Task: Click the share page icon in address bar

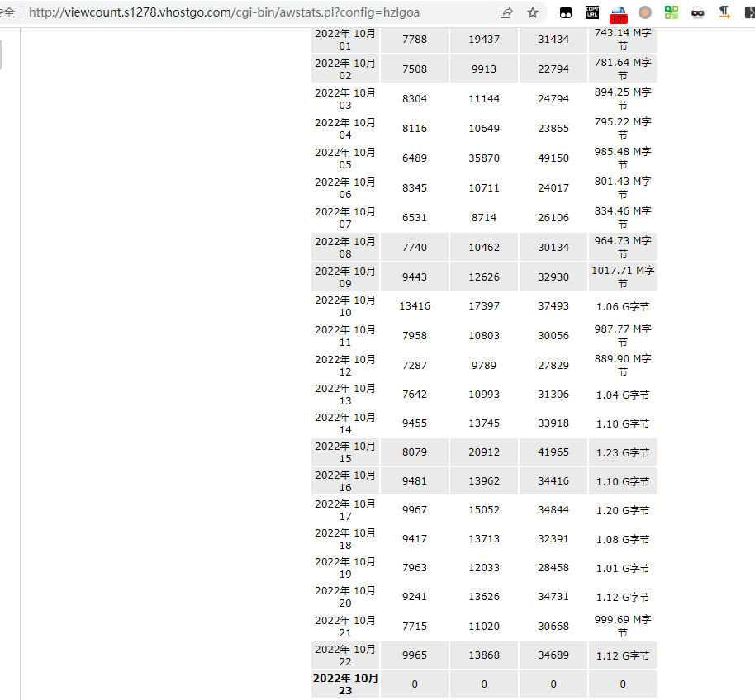Action: pyautogui.click(x=506, y=12)
